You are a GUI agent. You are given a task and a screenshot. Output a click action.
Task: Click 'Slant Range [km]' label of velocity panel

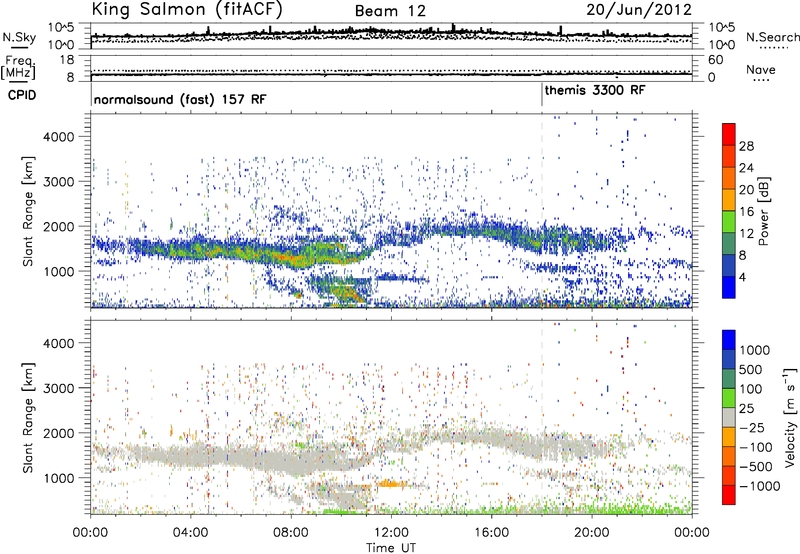[x=28, y=418]
